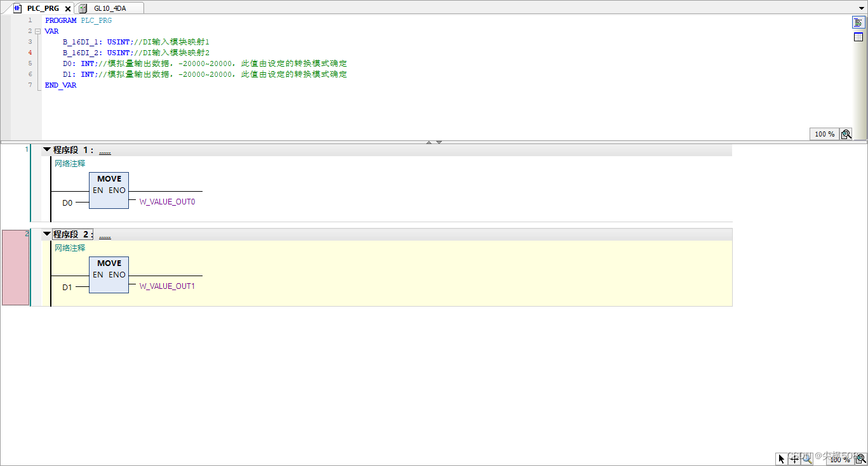Image resolution: width=868 pixels, height=466 pixels.
Task: Click the W_VALUE_OUT0 output operand
Action: (167, 202)
